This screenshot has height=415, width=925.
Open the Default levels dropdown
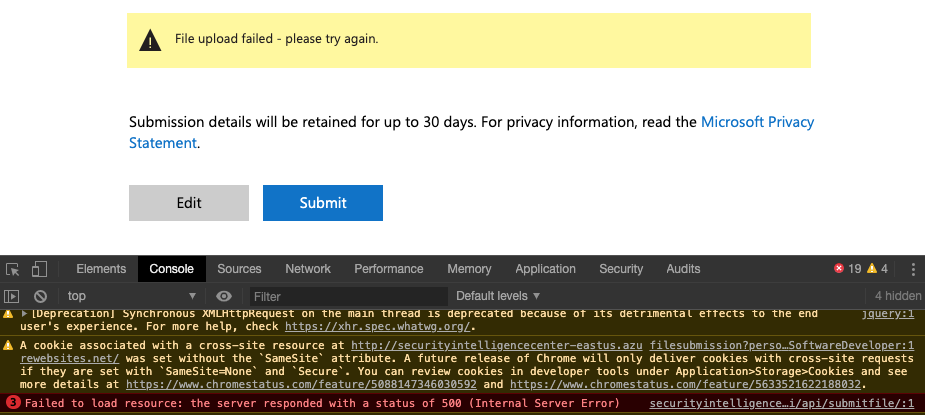(x=498, y=296)
